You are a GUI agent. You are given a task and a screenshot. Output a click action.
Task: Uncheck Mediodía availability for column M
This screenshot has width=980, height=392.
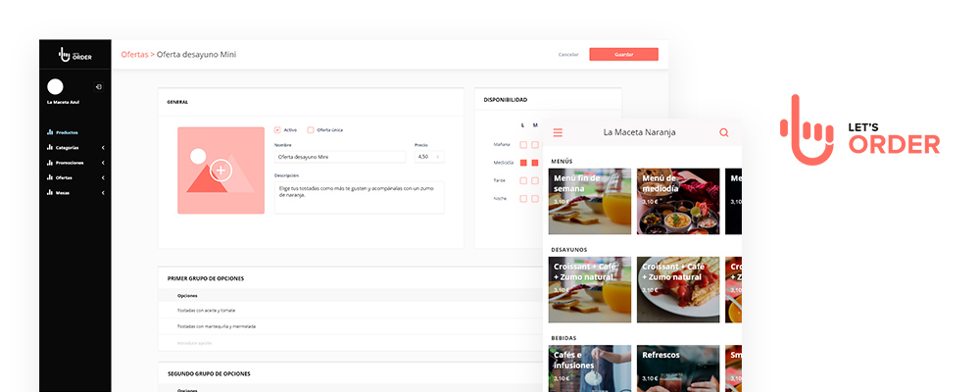point(535,163)
